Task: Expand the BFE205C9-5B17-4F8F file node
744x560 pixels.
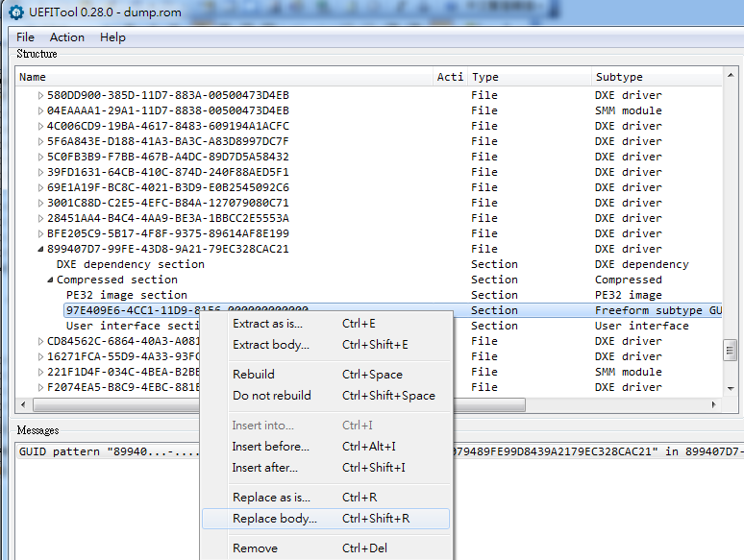Action: (40, 233)
